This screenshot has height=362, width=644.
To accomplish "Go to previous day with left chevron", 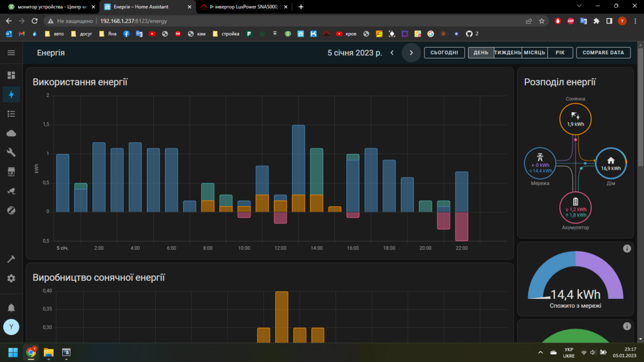I will click(392, 53).
